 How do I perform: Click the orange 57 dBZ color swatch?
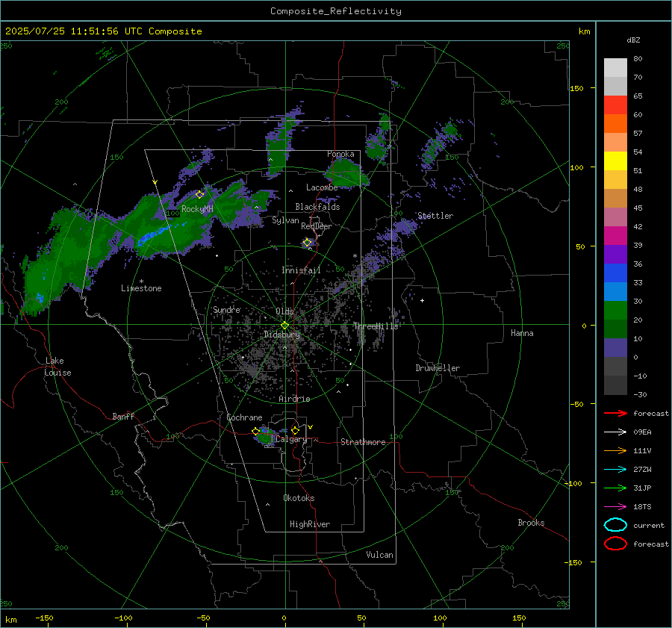(615, 123)
